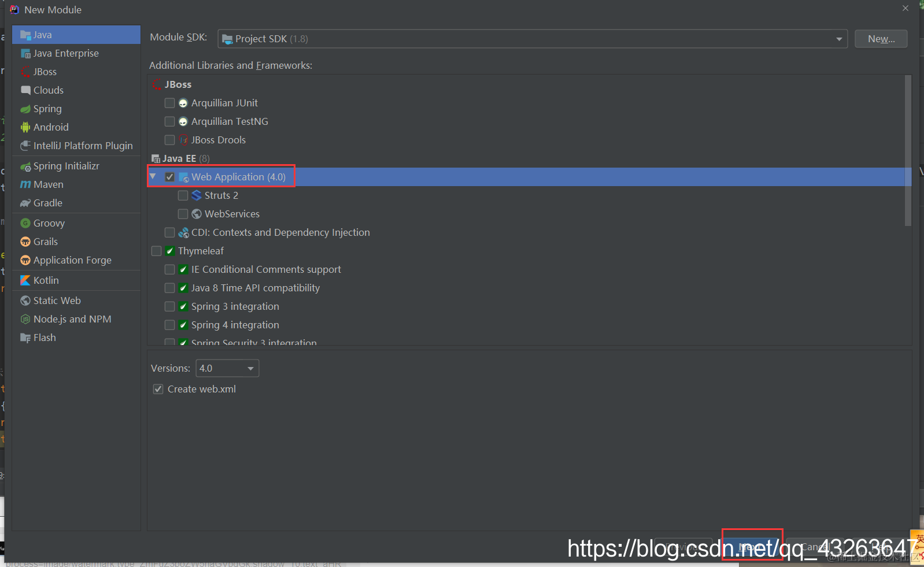Click CDI Contexts and Dependency Injection icon
The image size is (924, 567).
click(x=183, y=232)
